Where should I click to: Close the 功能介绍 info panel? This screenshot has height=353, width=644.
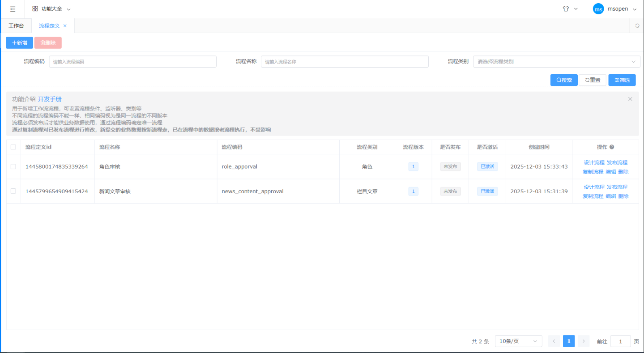tap(630, 99)
